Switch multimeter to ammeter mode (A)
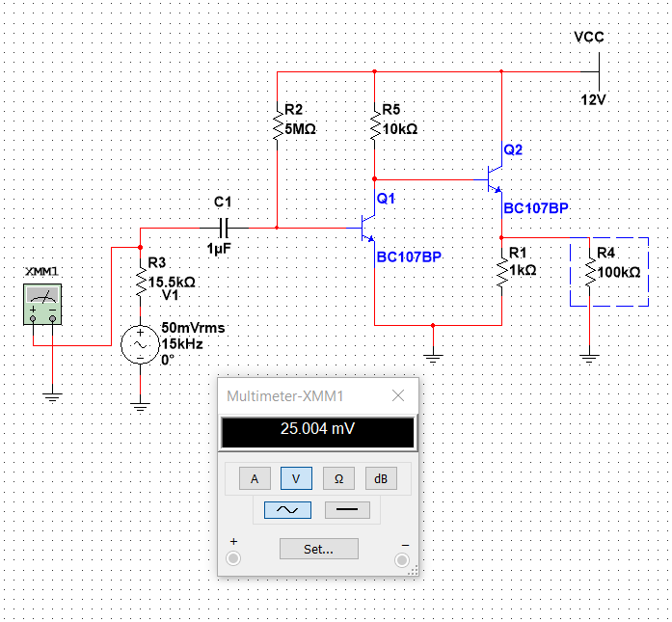 coord(255,478)
